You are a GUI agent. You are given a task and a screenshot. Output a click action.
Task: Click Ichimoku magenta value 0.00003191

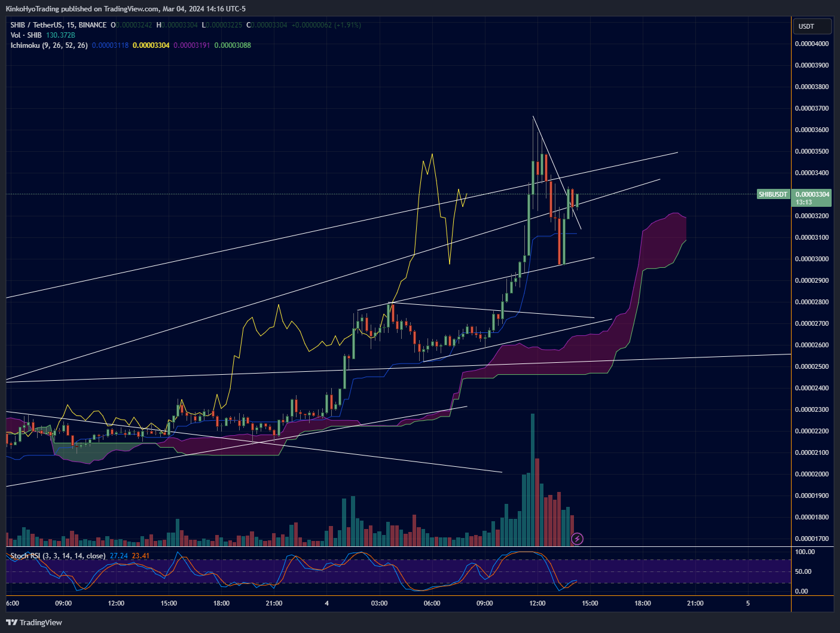pyautogui.click(x=192, y=45)
